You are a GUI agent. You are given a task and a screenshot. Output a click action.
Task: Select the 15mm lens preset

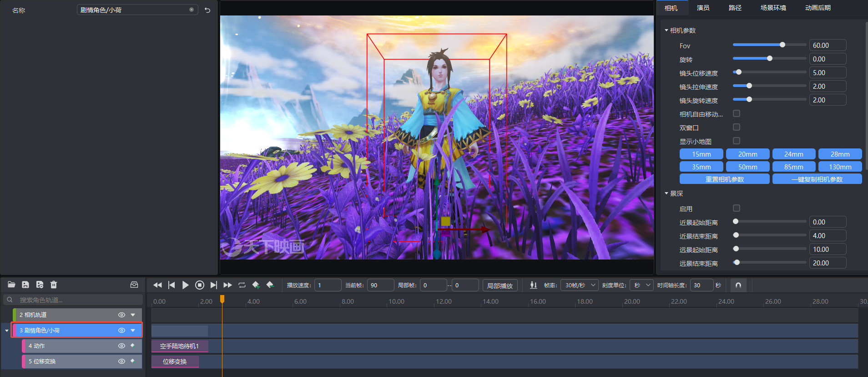click(x=701, y=154)
